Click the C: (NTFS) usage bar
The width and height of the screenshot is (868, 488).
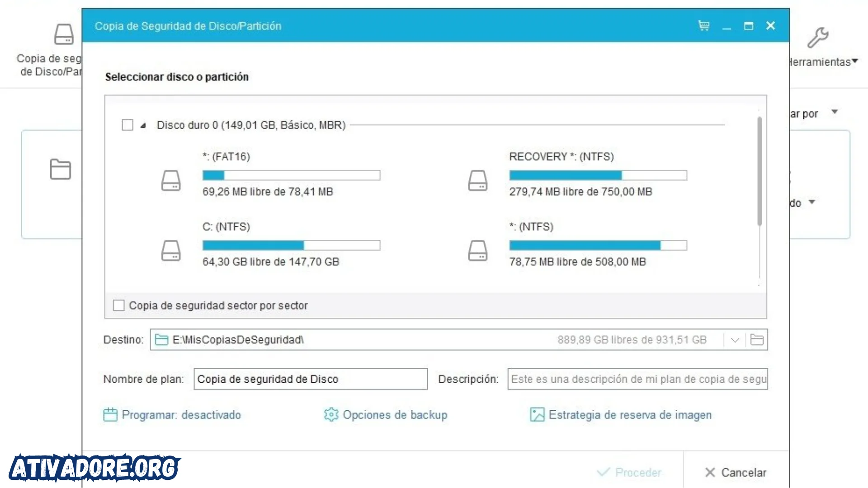click(x=291, y=245)
